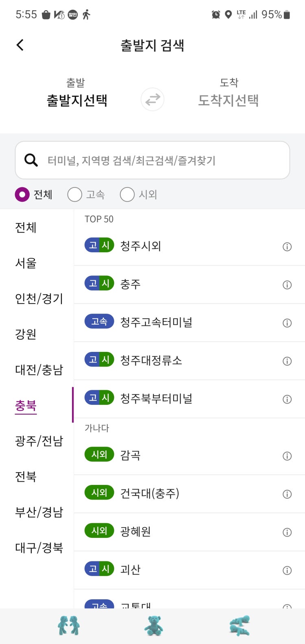This screenshot has width=305, height=644.
Task: Go back using the top-left arrow
Action: pyautogui.click(x=20, y=45)
